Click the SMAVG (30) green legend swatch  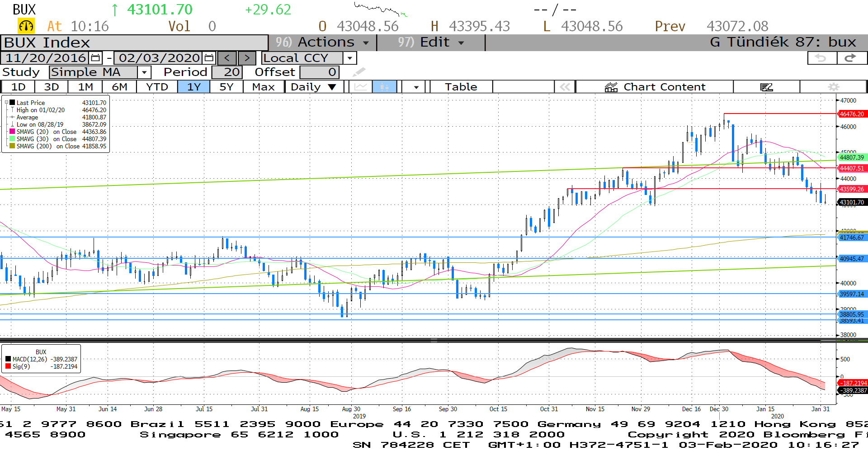click(x=12, y=139)
